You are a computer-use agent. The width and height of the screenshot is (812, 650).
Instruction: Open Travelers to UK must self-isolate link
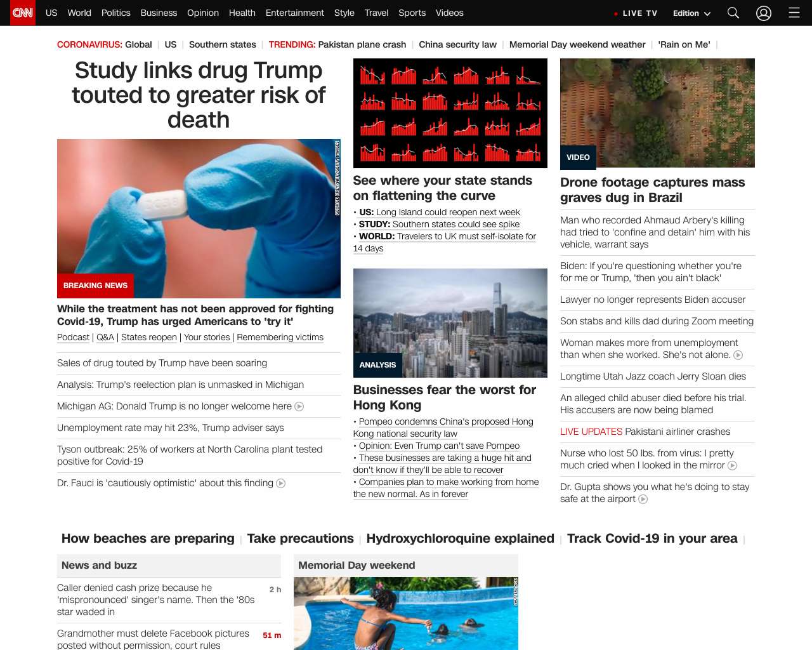click(x=445, y=242)
